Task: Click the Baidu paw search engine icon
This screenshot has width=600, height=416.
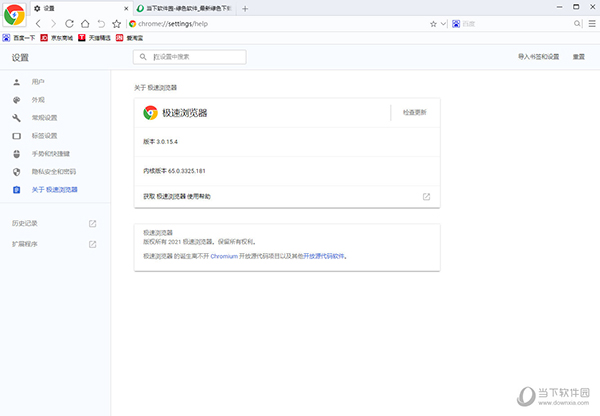Action: [456, 24]
